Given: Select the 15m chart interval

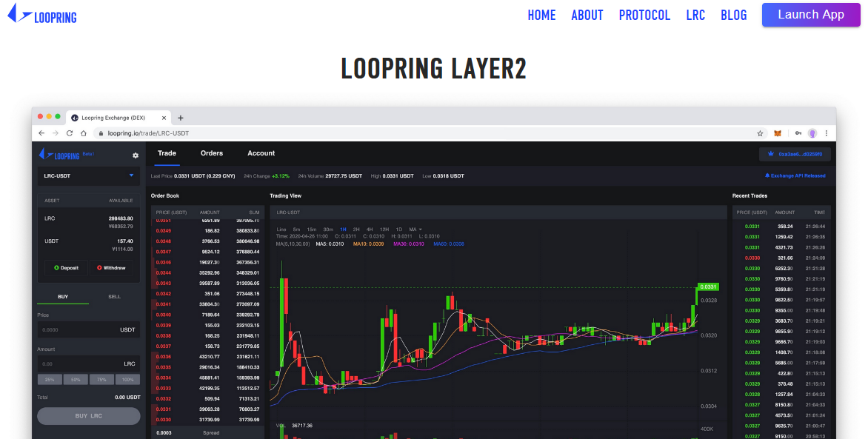Looking at the screenshot, I should pyautogui.click(x=312, y=229).
